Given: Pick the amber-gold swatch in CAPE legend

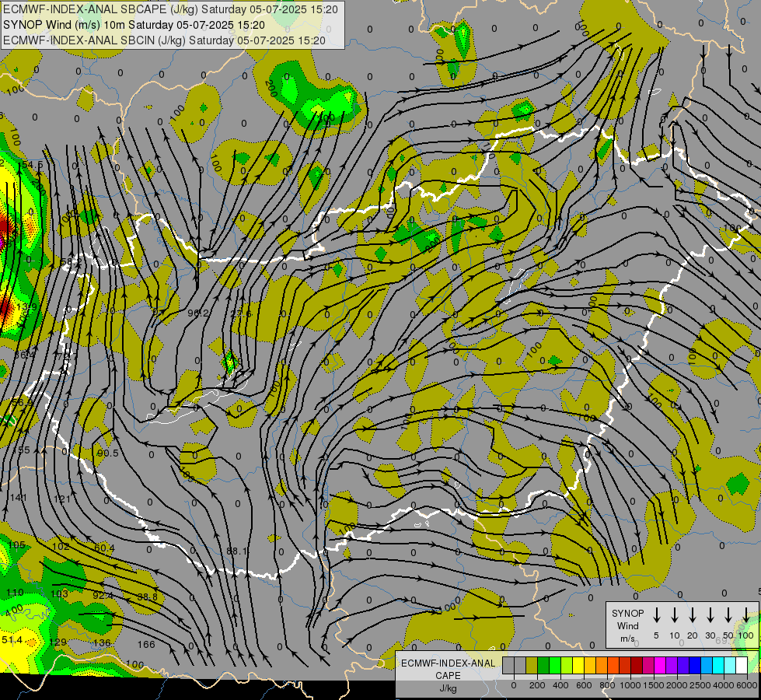Looking at the screenshot, I should point(590,665).
